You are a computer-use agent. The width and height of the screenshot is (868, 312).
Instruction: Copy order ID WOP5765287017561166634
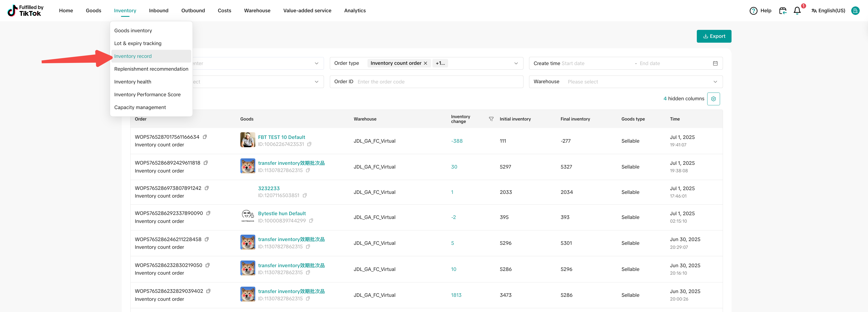click(205, 137)
